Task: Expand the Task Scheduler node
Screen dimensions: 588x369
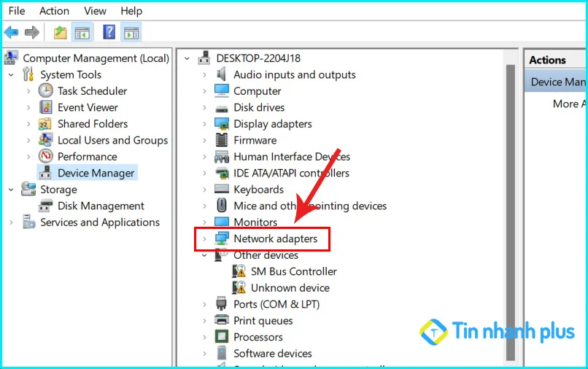Action: (x=28, y=91)
